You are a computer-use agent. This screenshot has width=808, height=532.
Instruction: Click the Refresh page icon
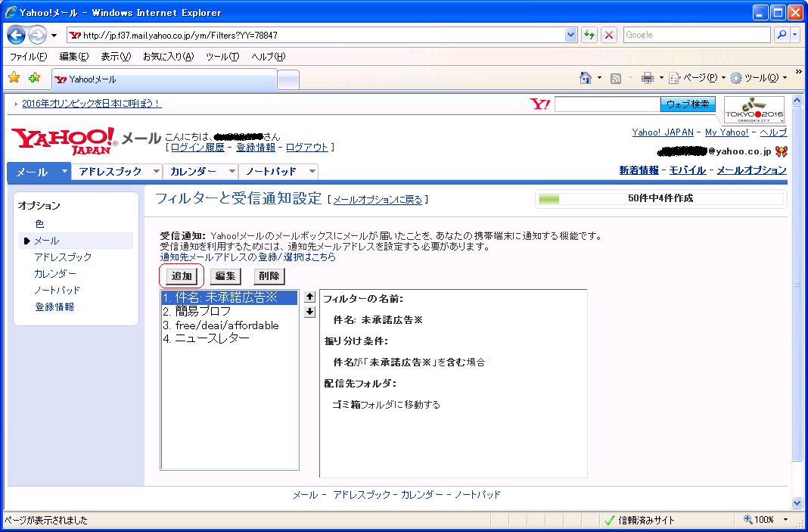pos(589,35)
